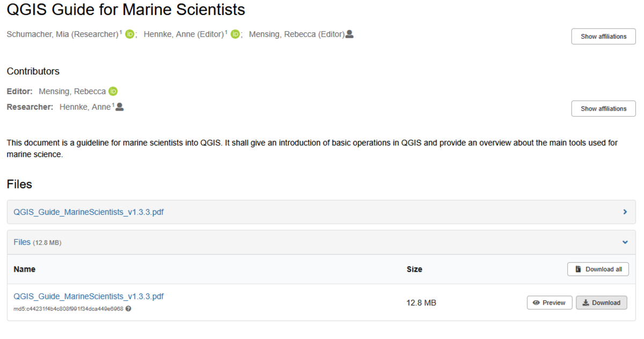Click creator name Hennke, Anne (Editor)
This screenshot has width=644, height=339.
tap(184, 34)
